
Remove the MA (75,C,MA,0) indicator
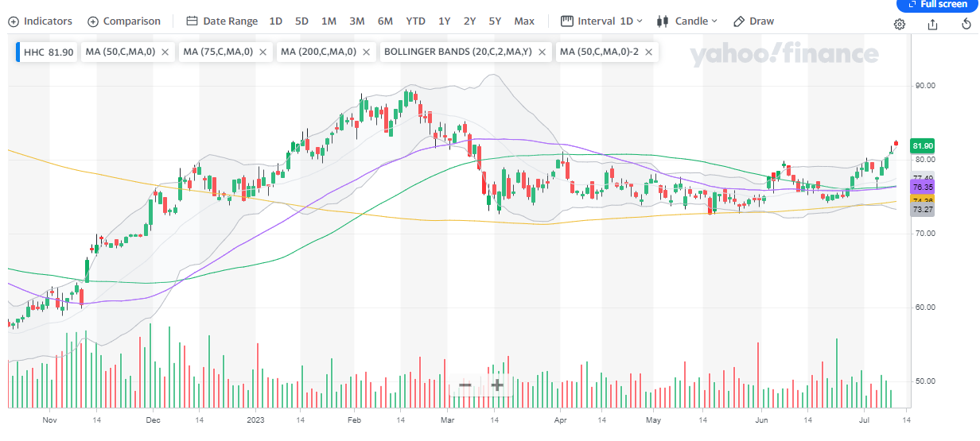262,52
